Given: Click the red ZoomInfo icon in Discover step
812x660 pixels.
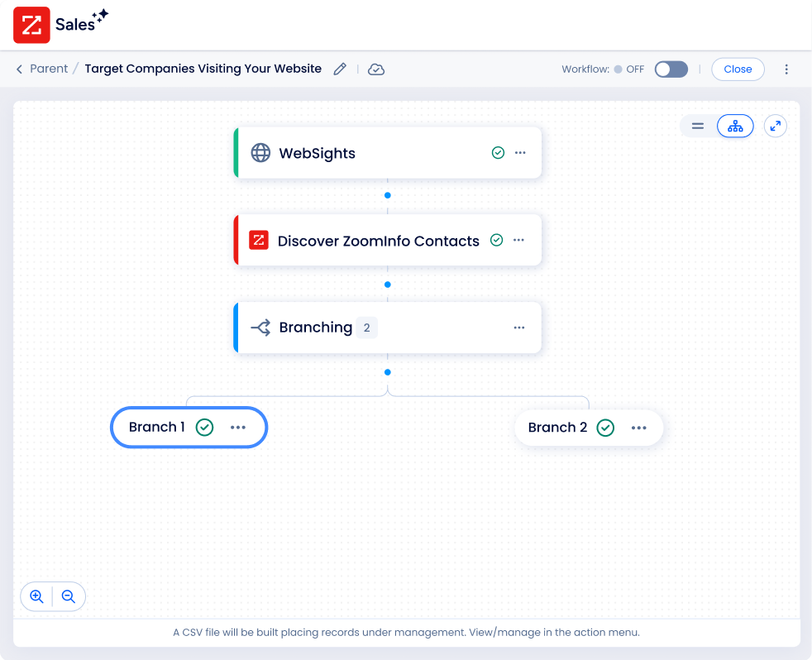Looking at the screenshot, I should click(x=259, y=241).
